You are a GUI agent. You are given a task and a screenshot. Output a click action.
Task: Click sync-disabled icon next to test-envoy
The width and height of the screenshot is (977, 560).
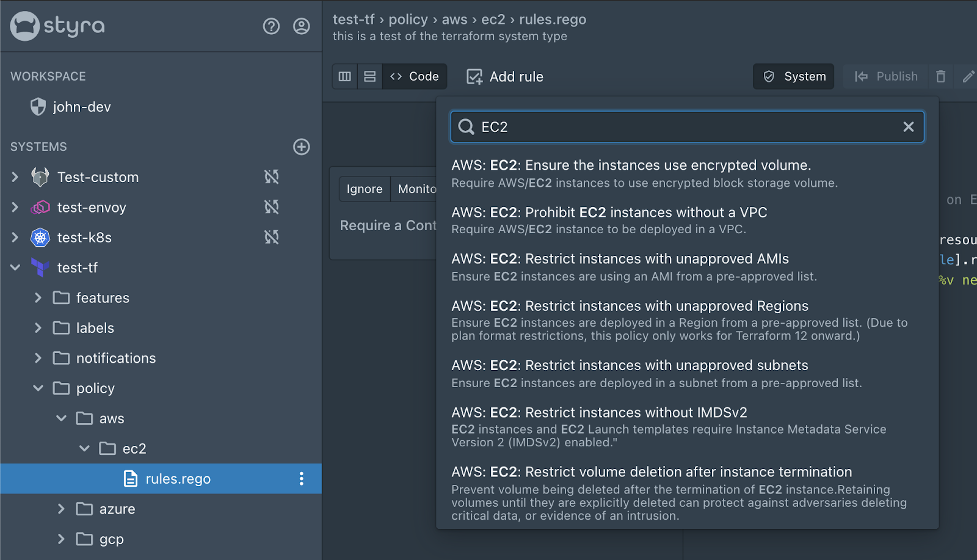(x=272, y=207)
